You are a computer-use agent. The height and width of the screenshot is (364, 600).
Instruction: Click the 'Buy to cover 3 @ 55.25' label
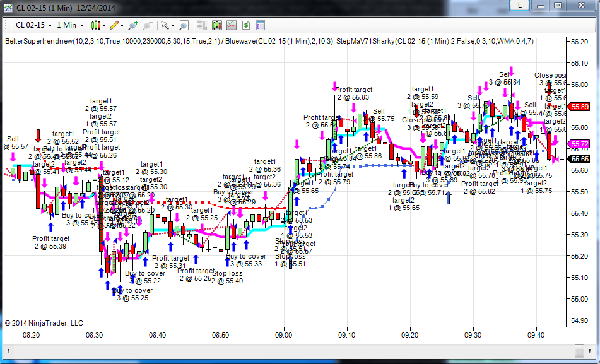point(132,294)
